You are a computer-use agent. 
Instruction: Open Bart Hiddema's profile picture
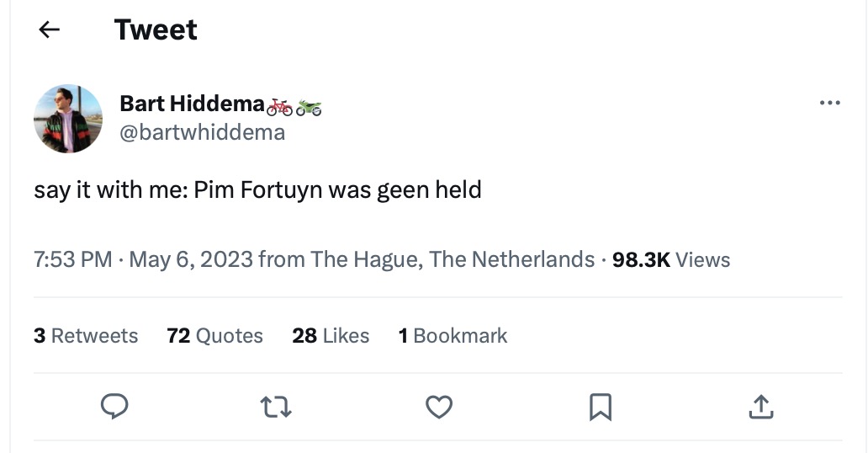coord(68,119)
